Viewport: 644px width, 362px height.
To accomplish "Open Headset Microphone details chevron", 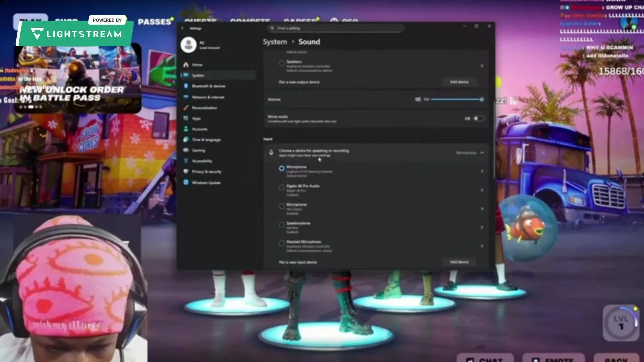I will [482, 246].
